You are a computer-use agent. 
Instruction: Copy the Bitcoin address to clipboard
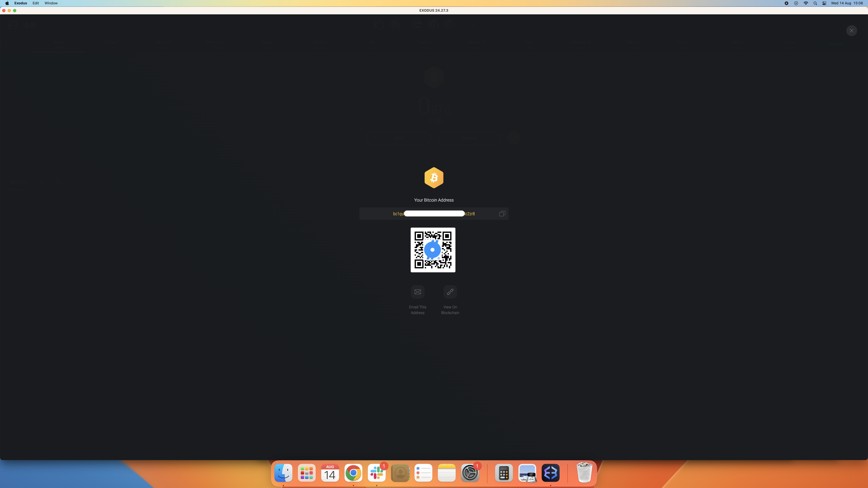coord(502,214)
